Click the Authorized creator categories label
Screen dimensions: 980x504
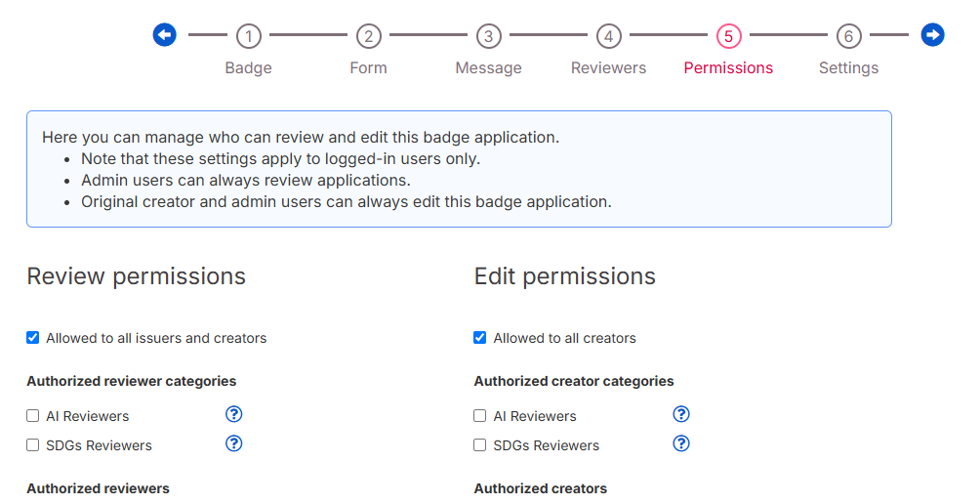(574, 381)
